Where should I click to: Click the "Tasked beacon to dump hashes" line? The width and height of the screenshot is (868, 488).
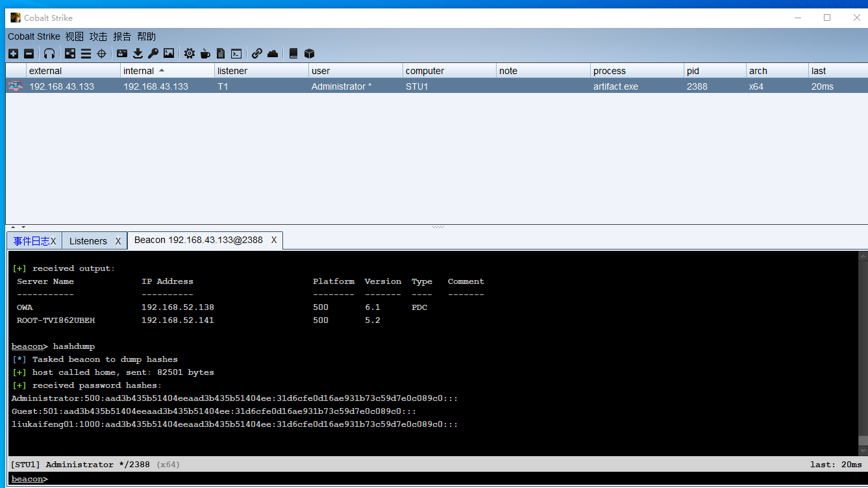click(95, 359)
